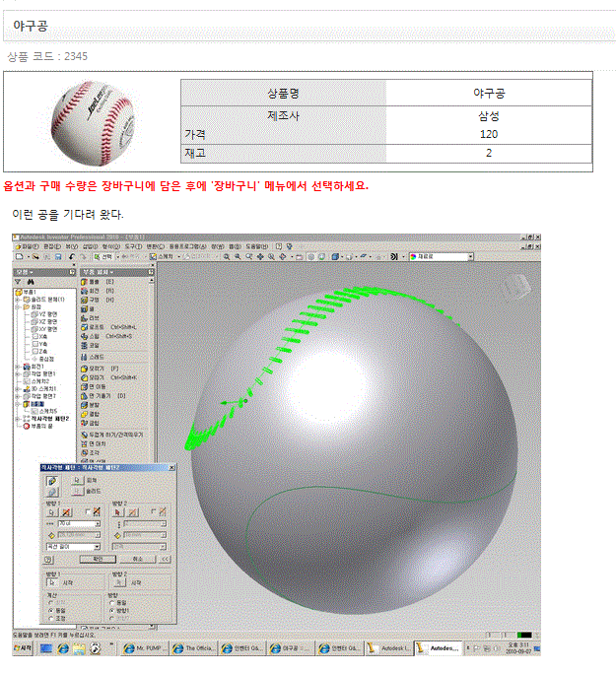Screen dimensions: 616x674
Task: Select the 동일 radio under 계산
Action: point(51,610)
